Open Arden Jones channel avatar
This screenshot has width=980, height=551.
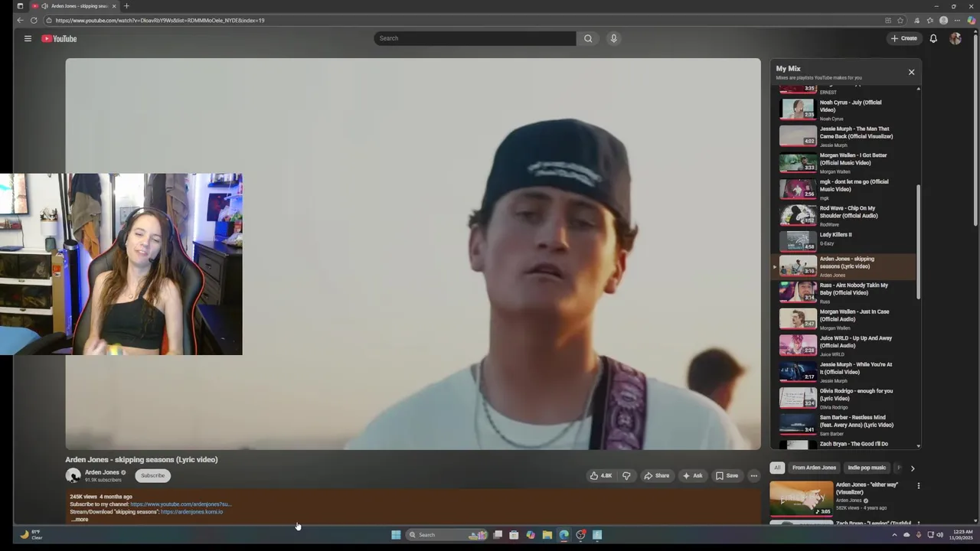pyautogui.click(x=73, y=475)
